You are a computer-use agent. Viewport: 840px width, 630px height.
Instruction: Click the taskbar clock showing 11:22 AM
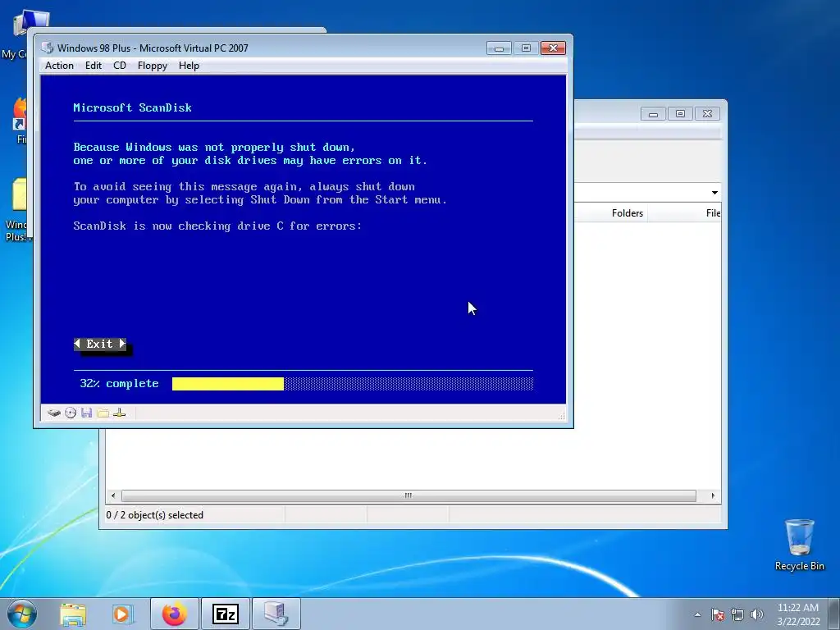pyautogui.click(x=797, y=614)
